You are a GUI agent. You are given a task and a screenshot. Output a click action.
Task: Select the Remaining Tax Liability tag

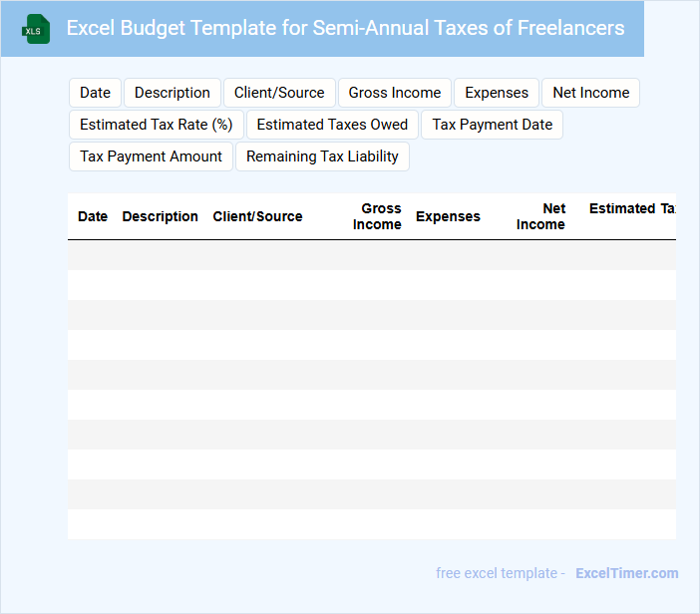[x=322, y=156]
